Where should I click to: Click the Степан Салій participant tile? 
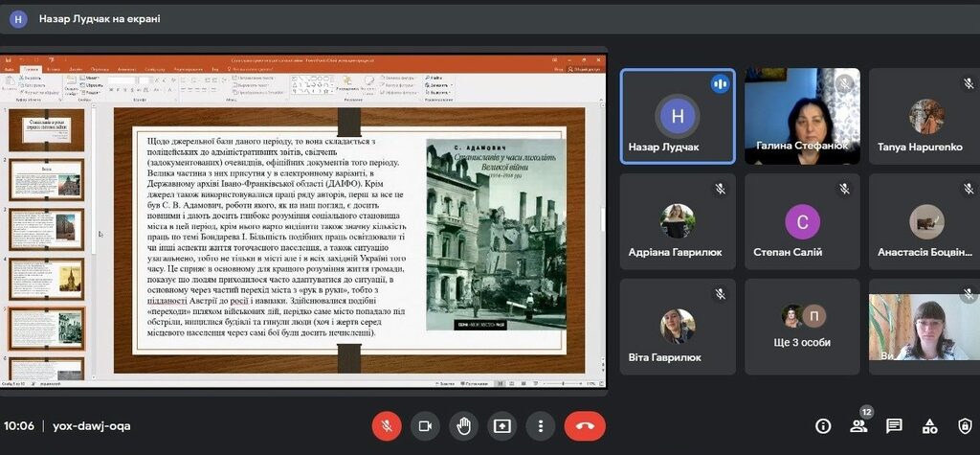click(802, 221)
